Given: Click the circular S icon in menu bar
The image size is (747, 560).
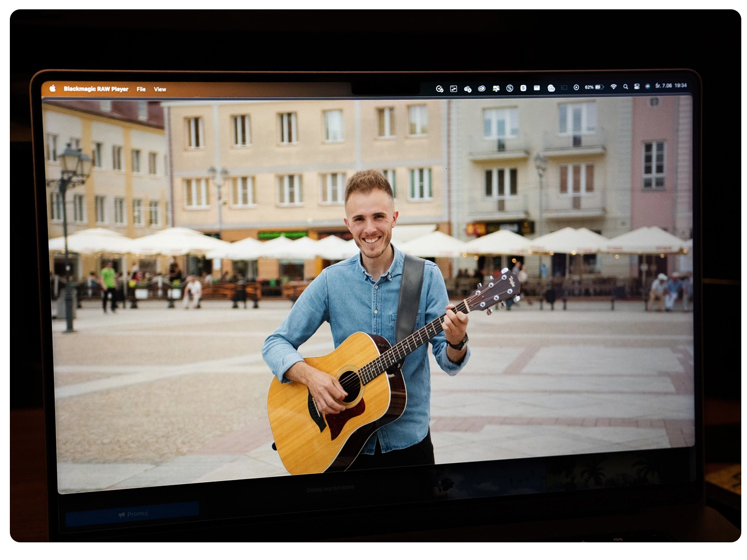Looking at the screenshot, I should click(x=509, y=88).
